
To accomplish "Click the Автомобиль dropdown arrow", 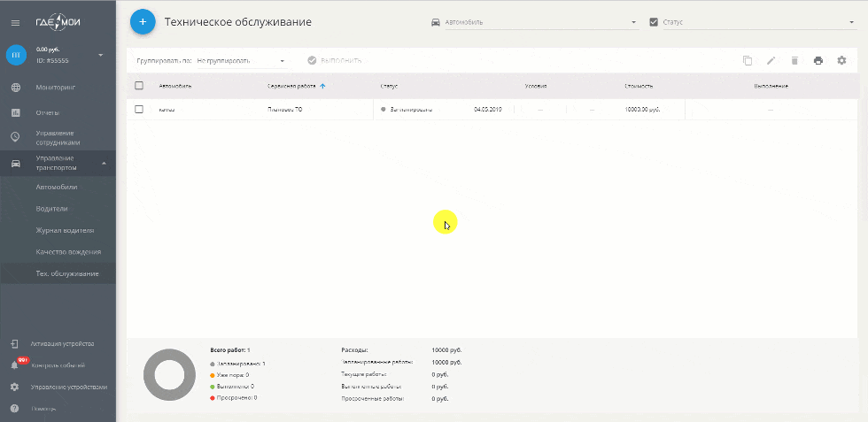I will (634, 23).
